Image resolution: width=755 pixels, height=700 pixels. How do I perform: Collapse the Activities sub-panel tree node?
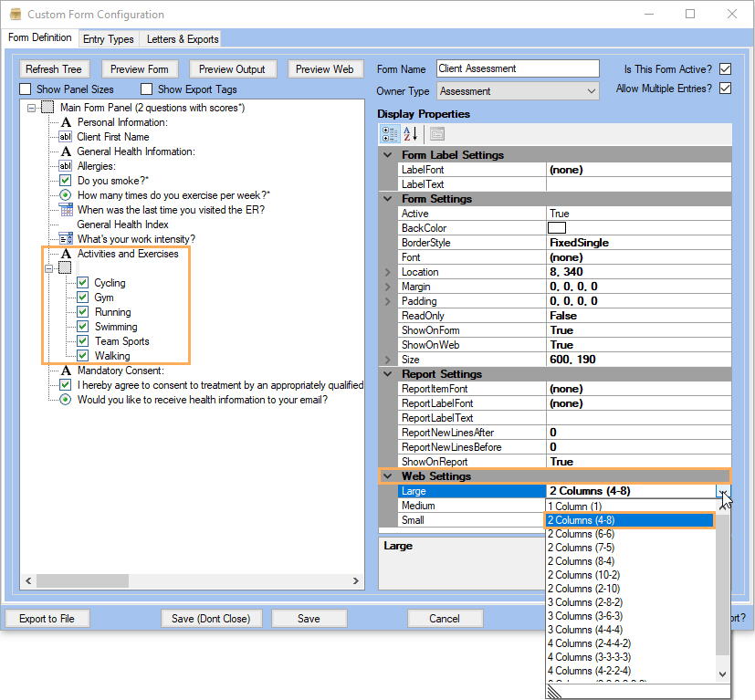point(48,268)
